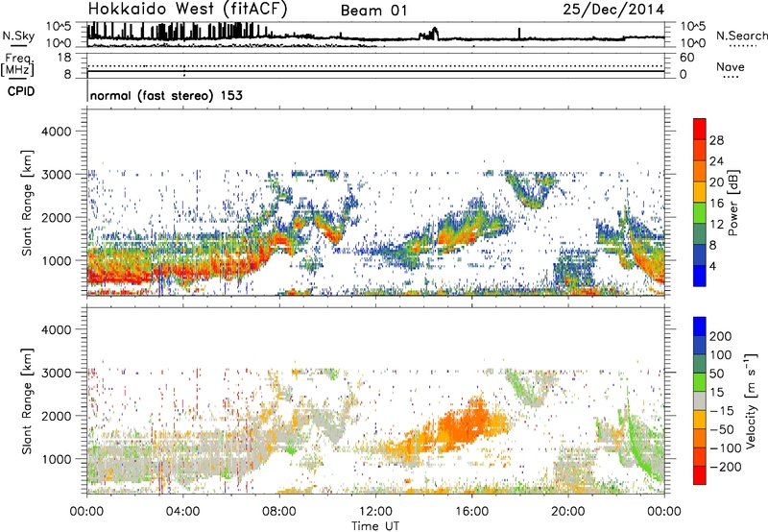Click the '200' tick on Velocity colorbar
The image size is (768, 532).
(x=721, y=336)
